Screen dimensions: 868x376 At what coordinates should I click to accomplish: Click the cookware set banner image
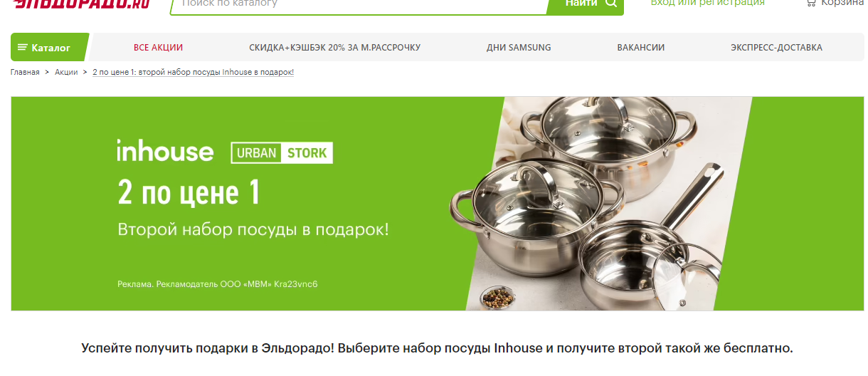click(598, 204)
